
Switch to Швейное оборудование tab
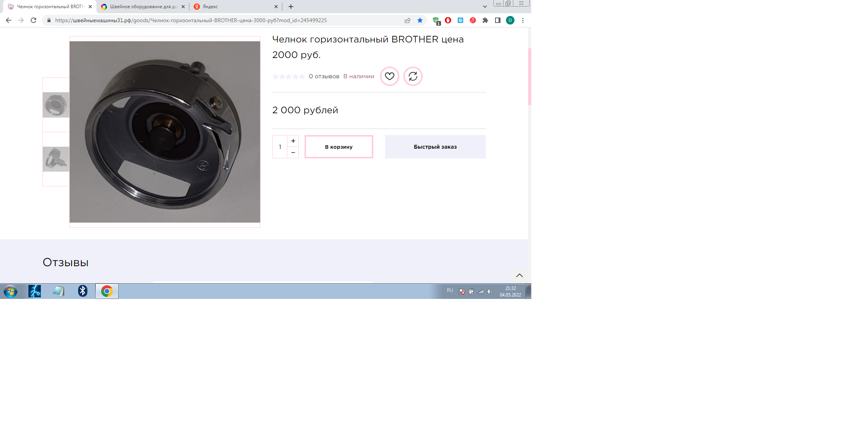142,7
